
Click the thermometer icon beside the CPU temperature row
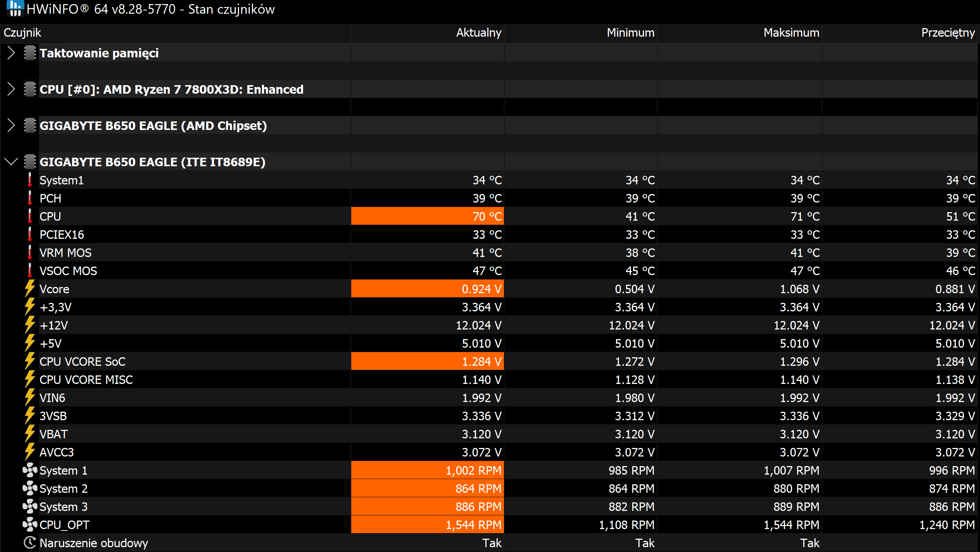[x=30, y=216]
